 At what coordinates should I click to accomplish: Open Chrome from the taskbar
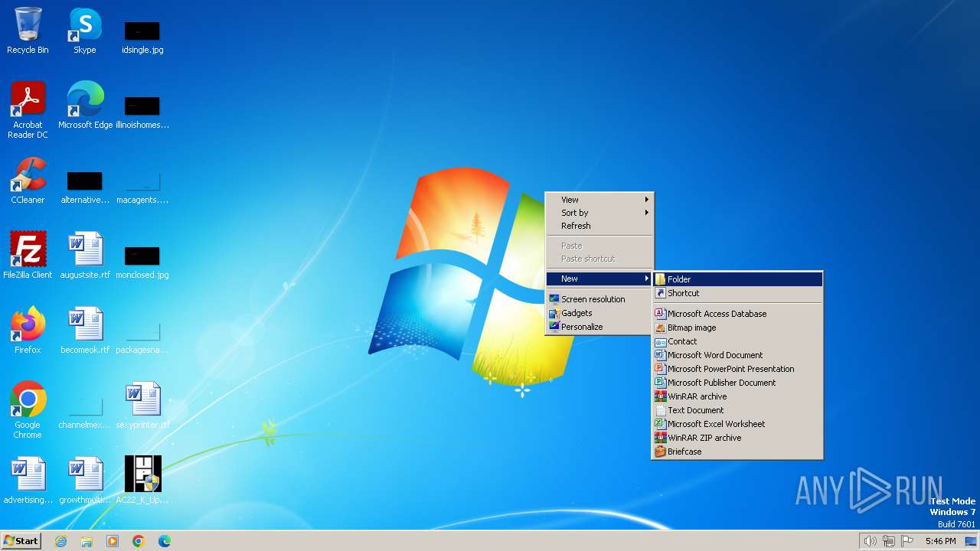point(139,541)
